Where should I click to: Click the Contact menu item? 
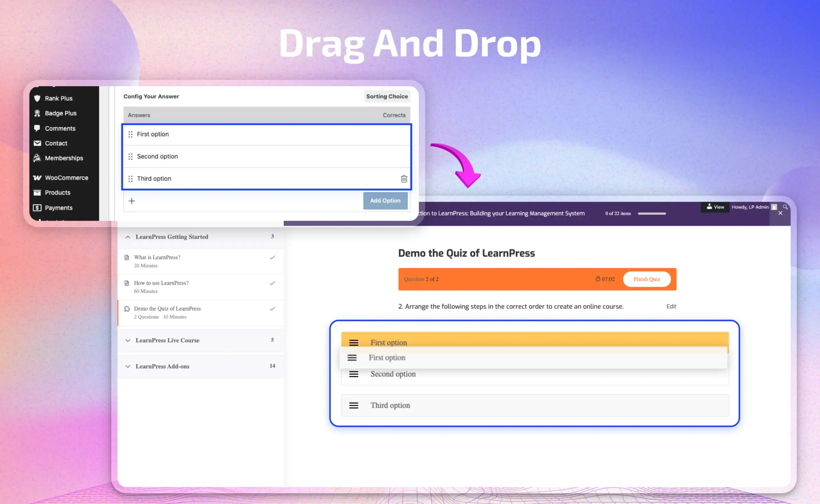click(x=56, y=143)
